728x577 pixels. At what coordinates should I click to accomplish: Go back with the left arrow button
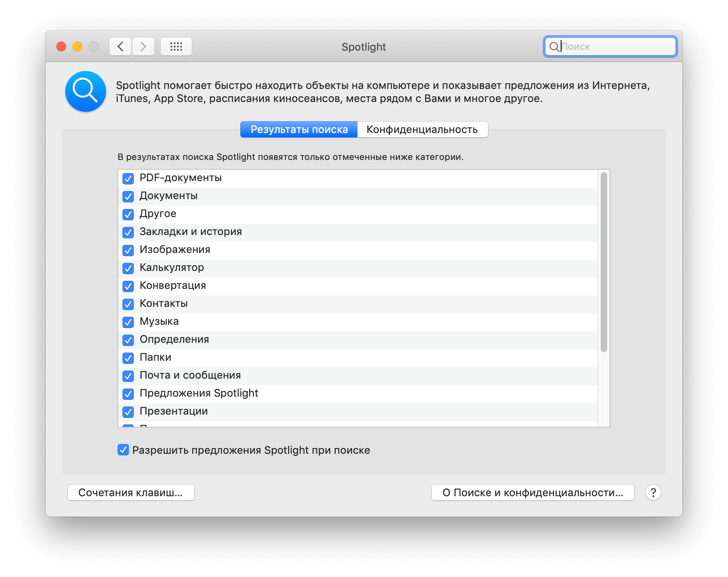pyautogui.click(x=120, y=47)
